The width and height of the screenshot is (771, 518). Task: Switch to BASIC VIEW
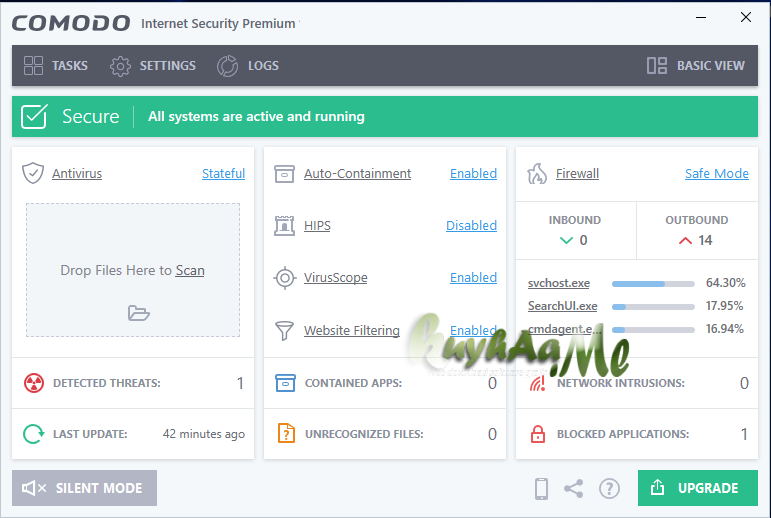point(696,65)
